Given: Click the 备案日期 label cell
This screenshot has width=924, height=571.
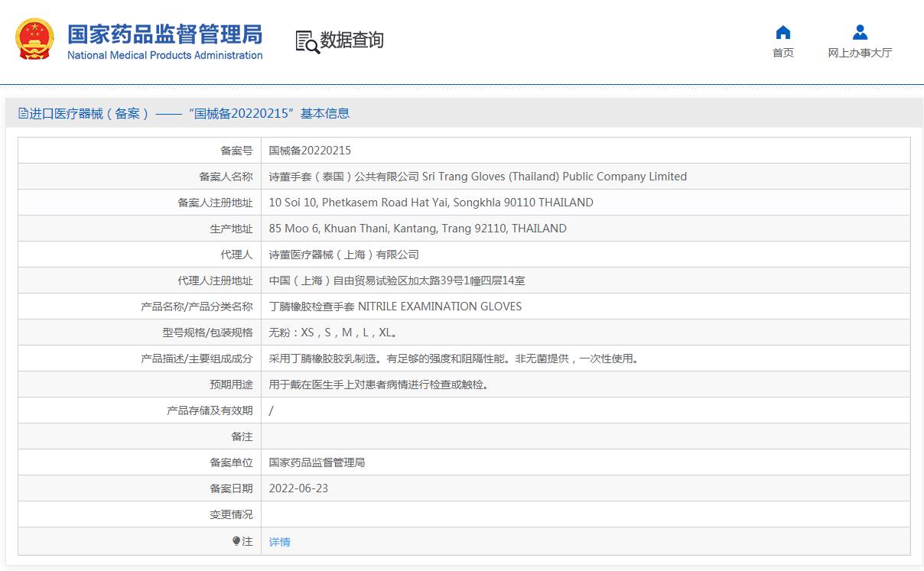Looking at the screenshot, I should 140,488.
